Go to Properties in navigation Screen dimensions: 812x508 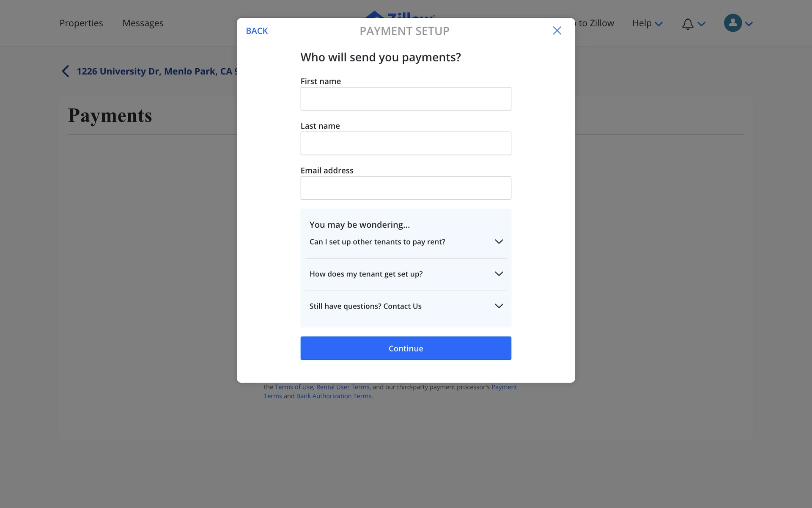[81, 23]
